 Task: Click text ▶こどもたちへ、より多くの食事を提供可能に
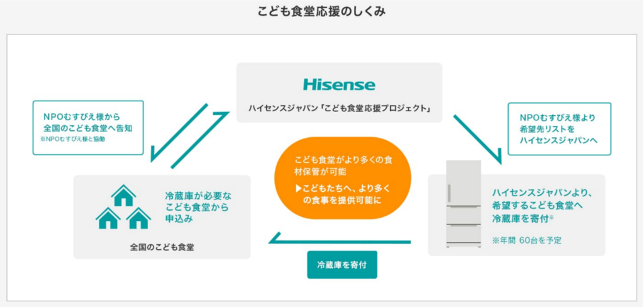343,195
